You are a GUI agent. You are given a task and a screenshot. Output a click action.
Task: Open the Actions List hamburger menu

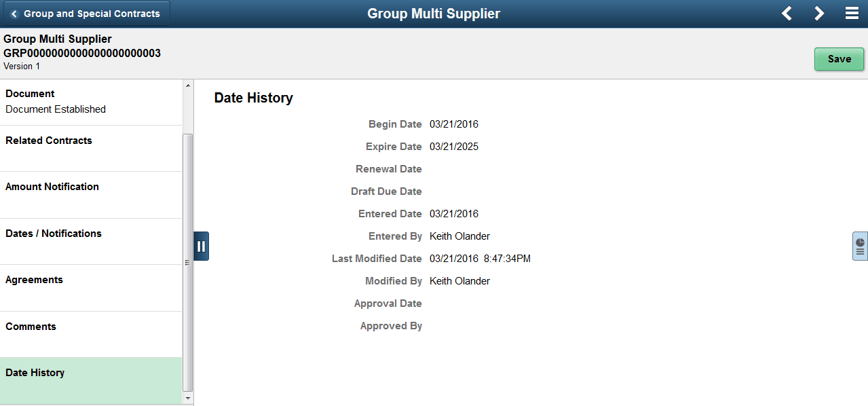tap(850, 13)
